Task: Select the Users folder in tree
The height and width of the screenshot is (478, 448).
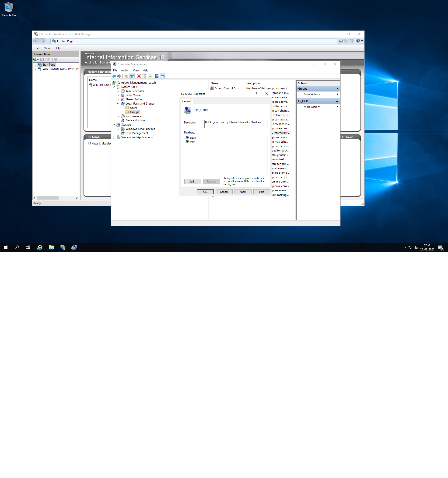Action: pos(133,108)
